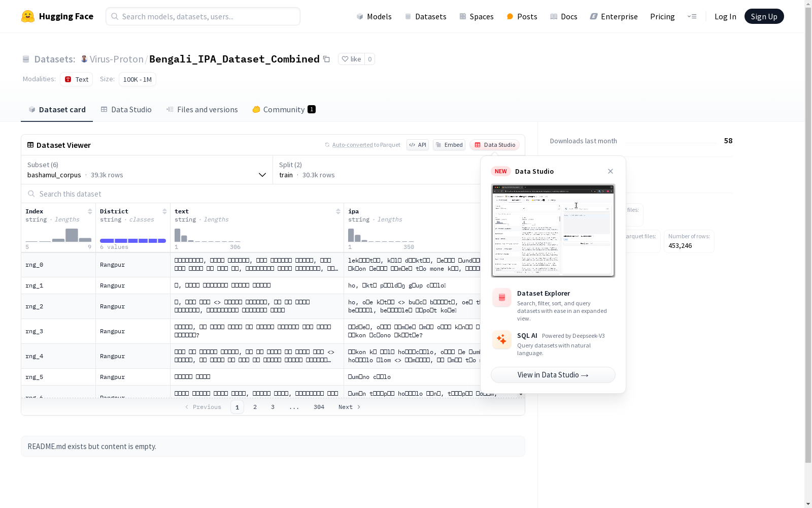The height and width of the screenshot is (508, 812).
Task: Click the SQL AI sparkle icon
Action: (502, 339)
